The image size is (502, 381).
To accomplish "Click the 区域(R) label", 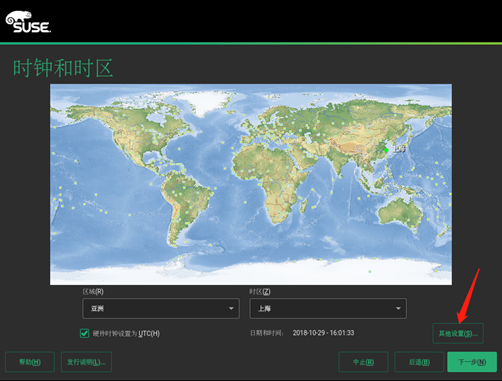I will click(x=93, y=292).
